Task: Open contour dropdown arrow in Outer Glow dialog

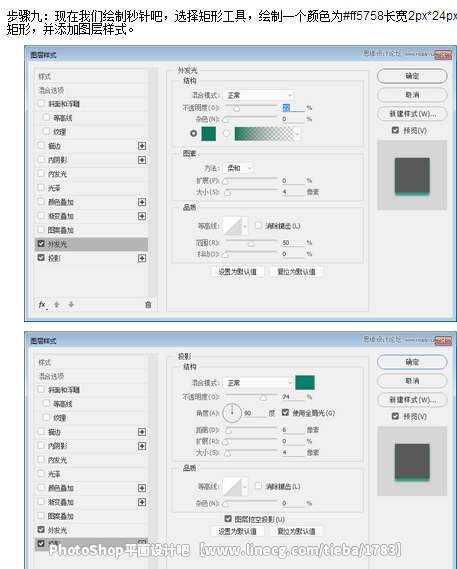Action: (245, 226)
